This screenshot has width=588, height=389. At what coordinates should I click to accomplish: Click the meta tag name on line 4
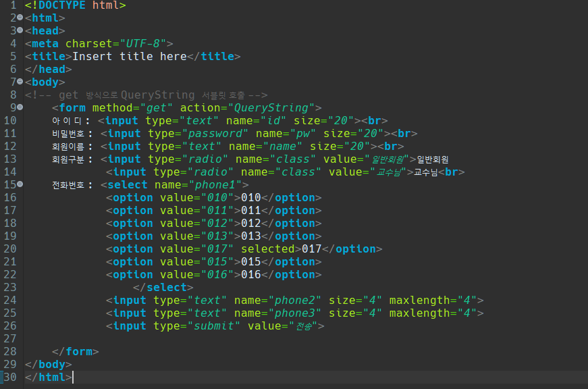coord(45,43)
